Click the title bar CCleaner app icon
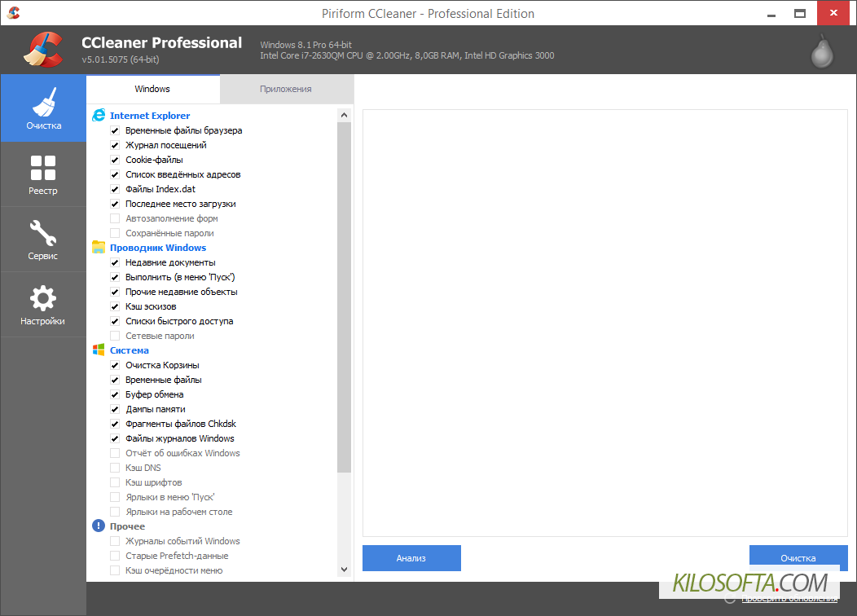857x616 pixels. tap(14, 12)
